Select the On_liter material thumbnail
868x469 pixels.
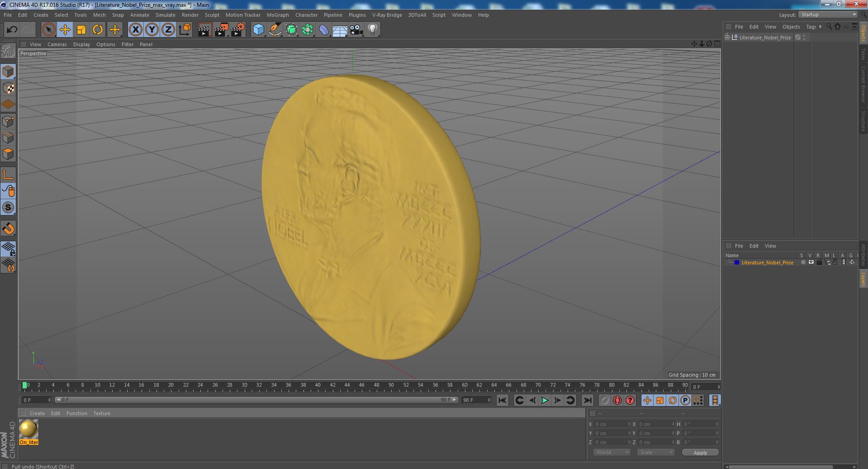point(28,429)
